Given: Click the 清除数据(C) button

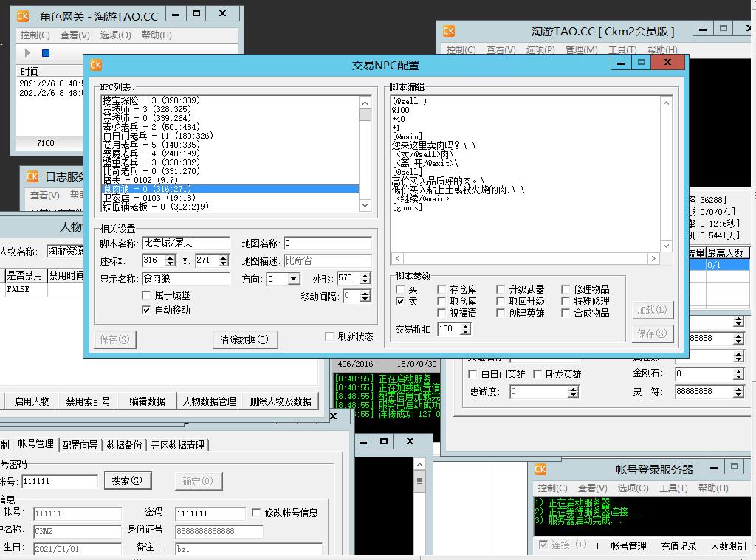Looking at the screenshot, I should [244, 339].
